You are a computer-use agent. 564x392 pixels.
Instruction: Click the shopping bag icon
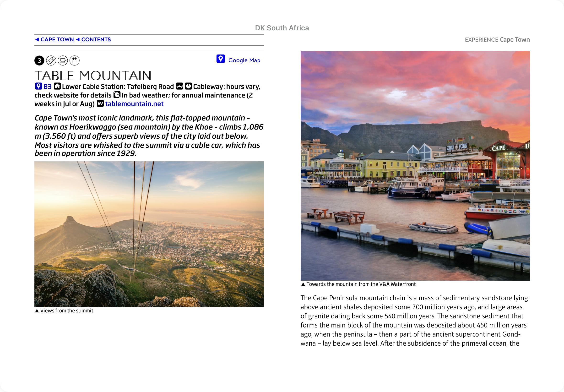(75, 60)
